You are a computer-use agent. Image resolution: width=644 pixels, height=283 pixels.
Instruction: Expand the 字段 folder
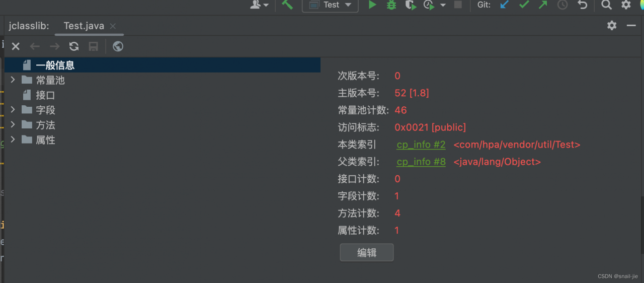click(13, 109)
